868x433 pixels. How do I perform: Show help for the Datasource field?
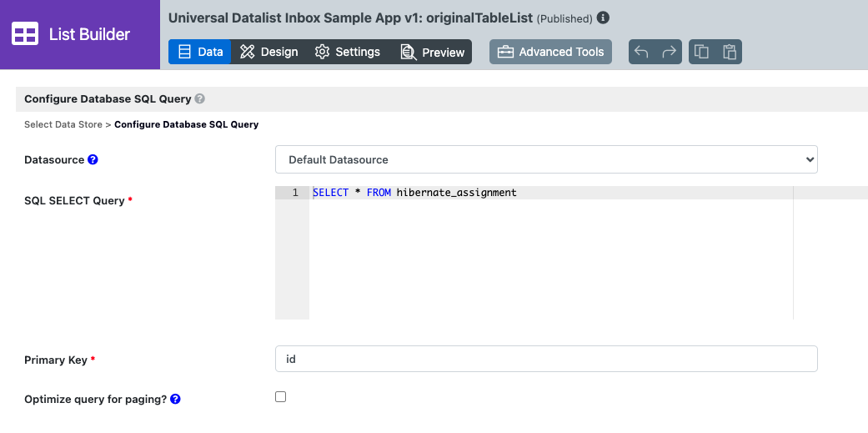pyautogui.click(x=93, y=159)
